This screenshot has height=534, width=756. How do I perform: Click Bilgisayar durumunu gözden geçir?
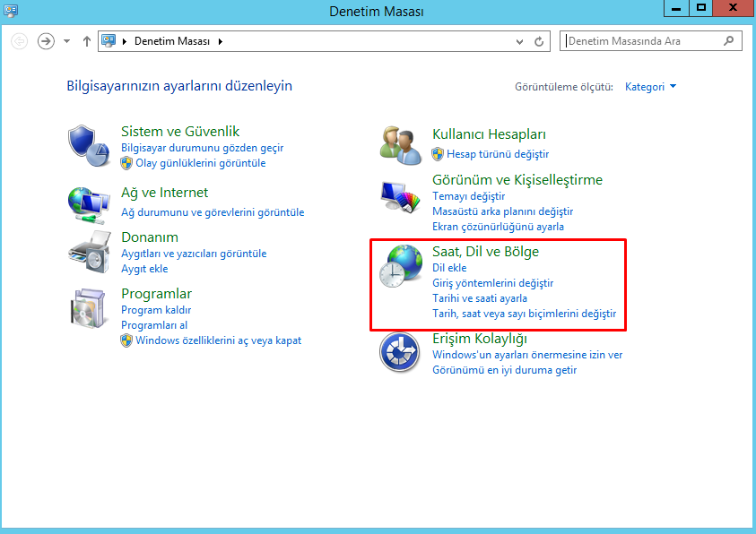(x=202, y=148)
